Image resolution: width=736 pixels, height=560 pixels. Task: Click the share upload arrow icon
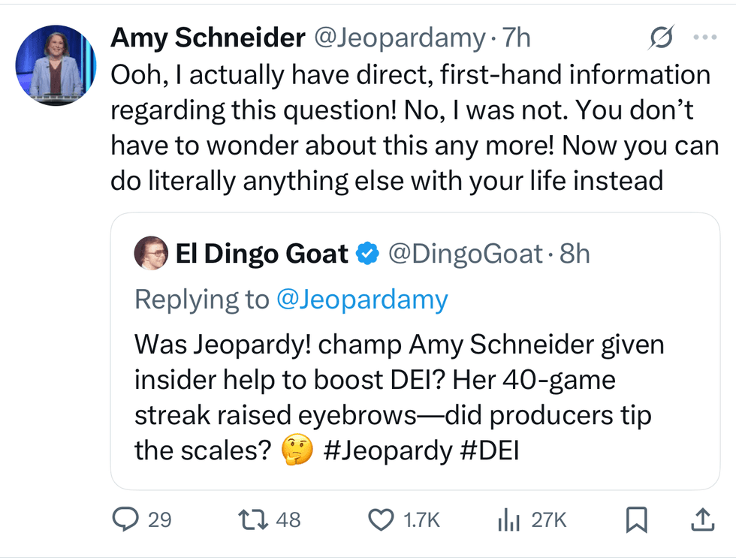pos(700,519)
